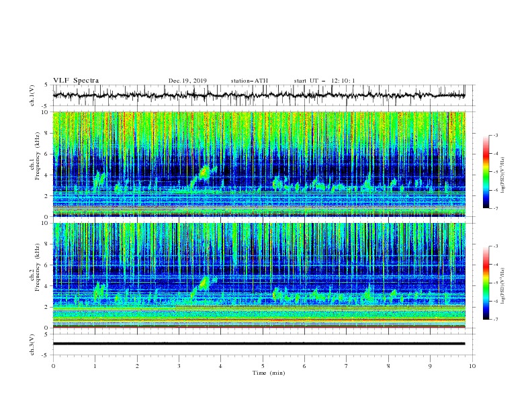Click the time axis tick label "0"
Screen dimensions: 532x411
[x=53, y=366]
